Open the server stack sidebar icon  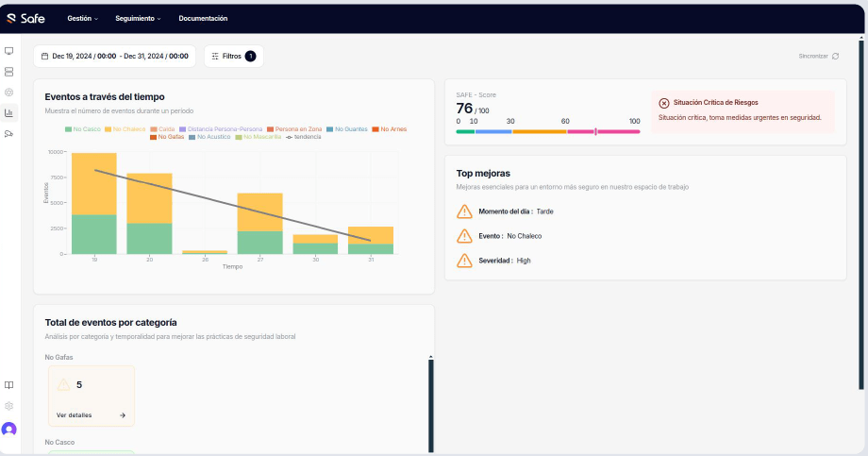[x=9, y=72]
